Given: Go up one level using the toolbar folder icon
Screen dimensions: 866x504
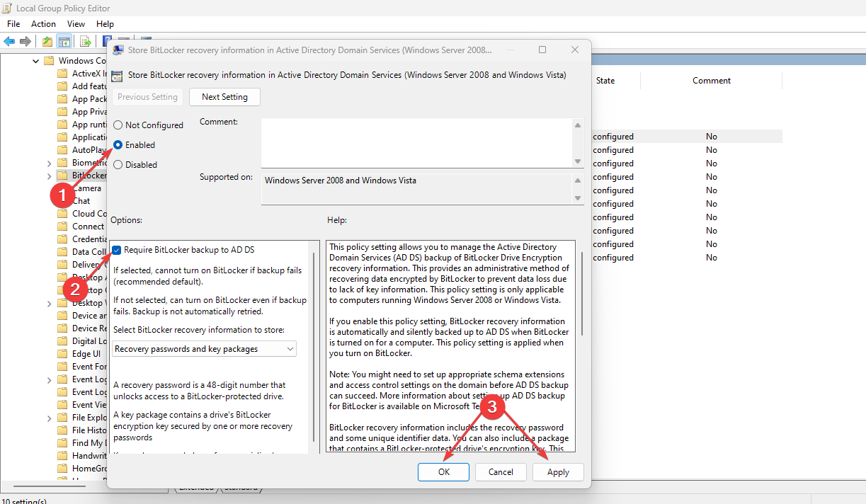Looking at the screenshot, I should click(x=47, y=41).
